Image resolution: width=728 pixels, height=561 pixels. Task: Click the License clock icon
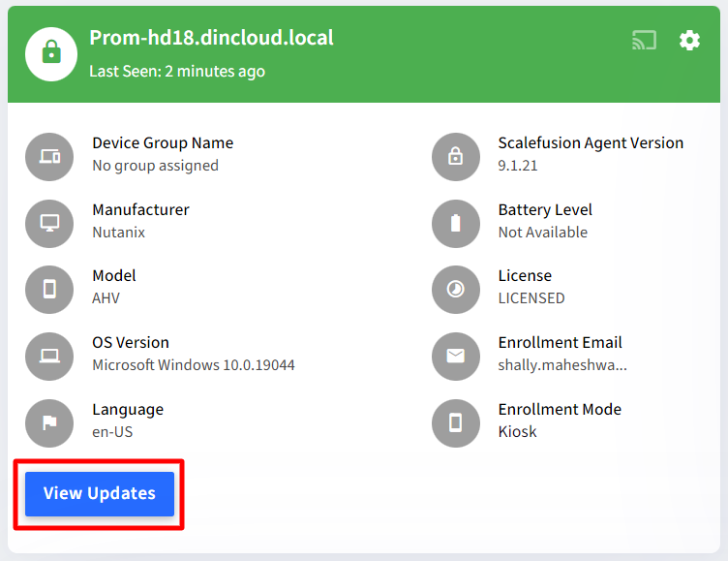point(455,290)
